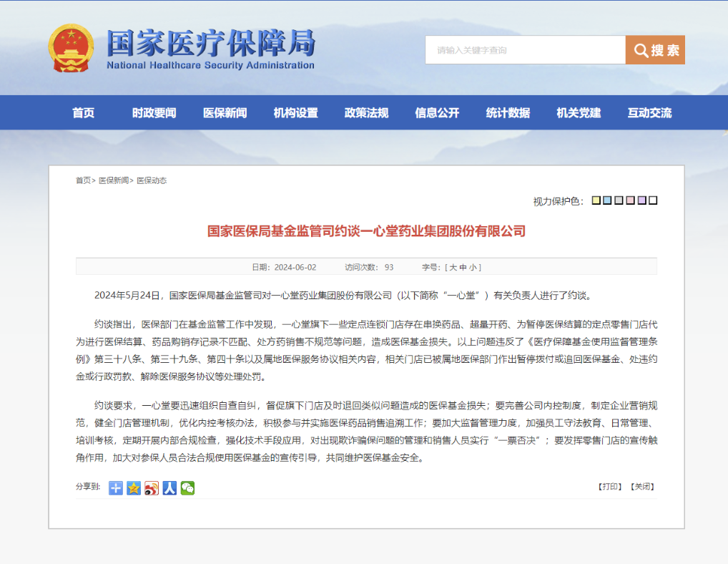The width and height of the screenshot is (728, 564).
Task: Open the 互动交流 menu
Action: coord(649,112)
